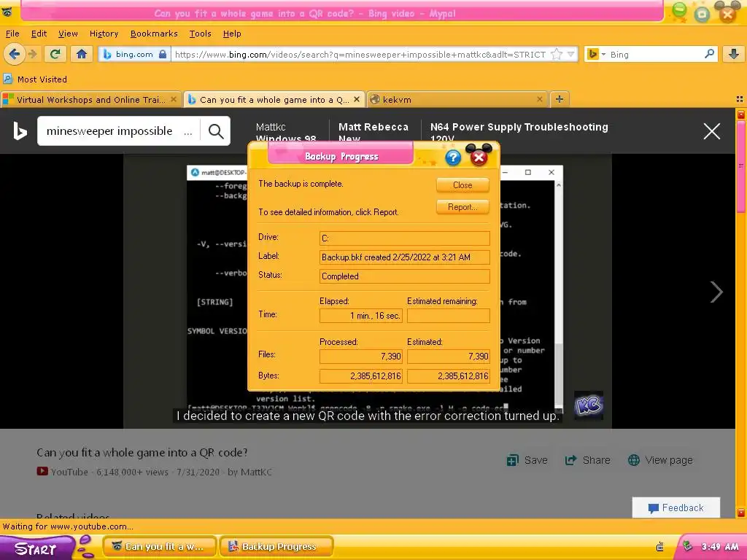Open N64 Power Supply Troubleshooting video
Screen dimensions: 747x560
tap(519, 132)
